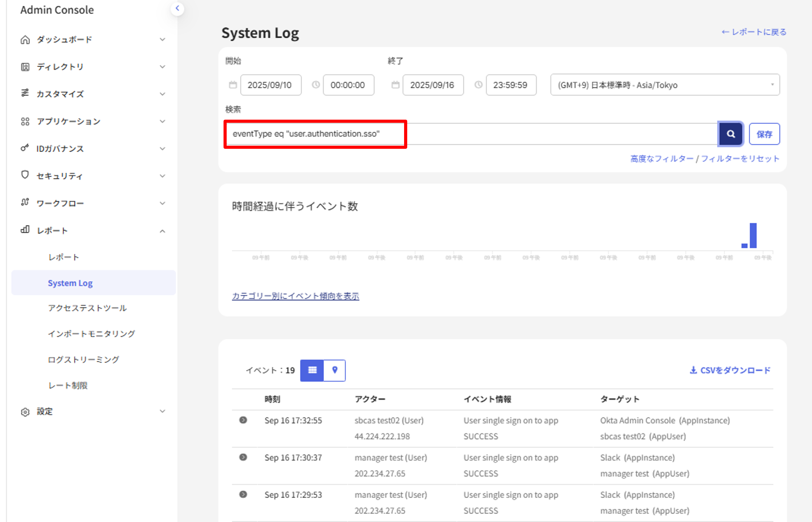Switch to map pin view

(334, 370)
